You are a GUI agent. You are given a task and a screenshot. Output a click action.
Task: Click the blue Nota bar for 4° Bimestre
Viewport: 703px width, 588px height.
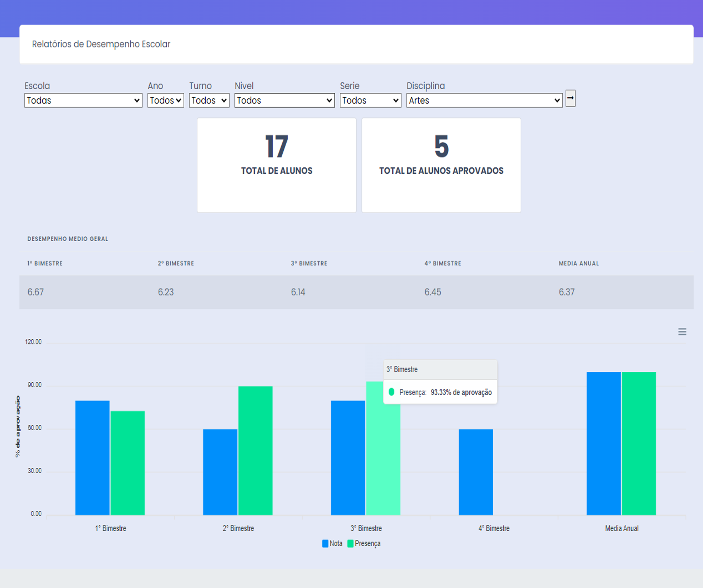point(476,472)
